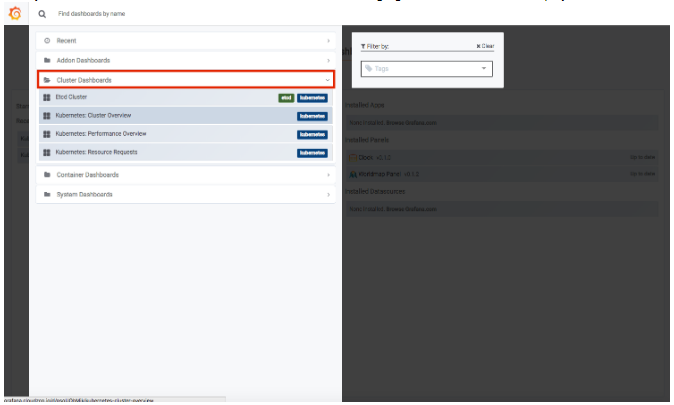Open the Etcd Cluster dashboard
This screenshot has width=674, height=405.
186,98
